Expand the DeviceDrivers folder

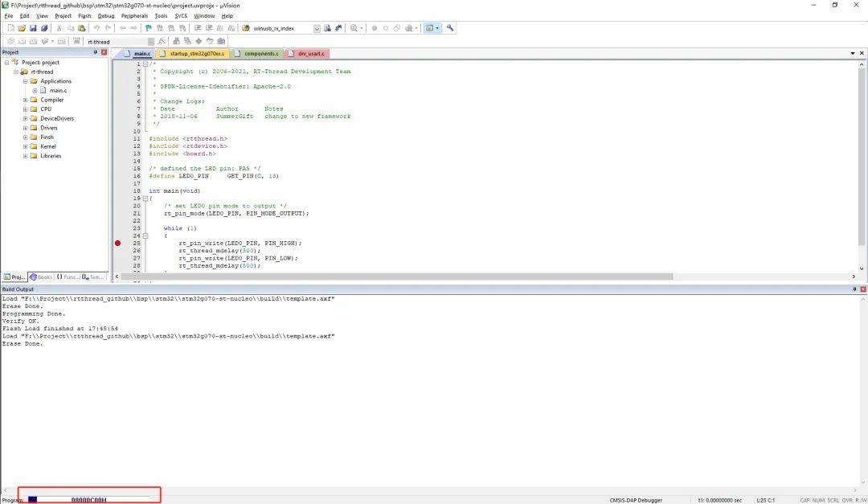[26, 118]
